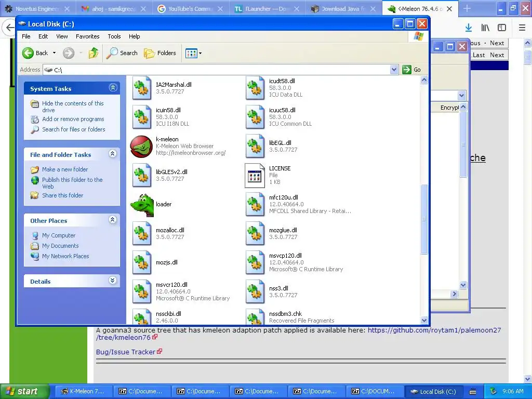The width and height of the screenshot is (532, 399).
Task: Click the Local Disk (C:) taskbar button
Action: tap(434, 391)
